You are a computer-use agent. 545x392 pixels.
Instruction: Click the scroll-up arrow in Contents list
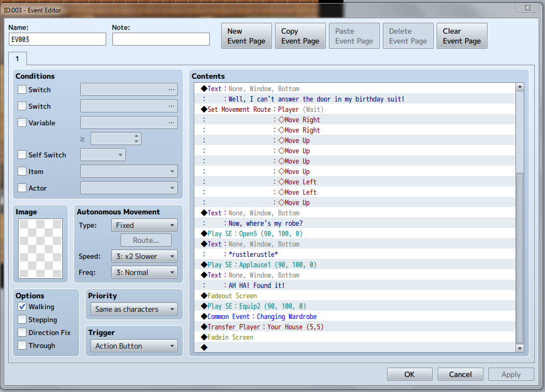[520, 87]
